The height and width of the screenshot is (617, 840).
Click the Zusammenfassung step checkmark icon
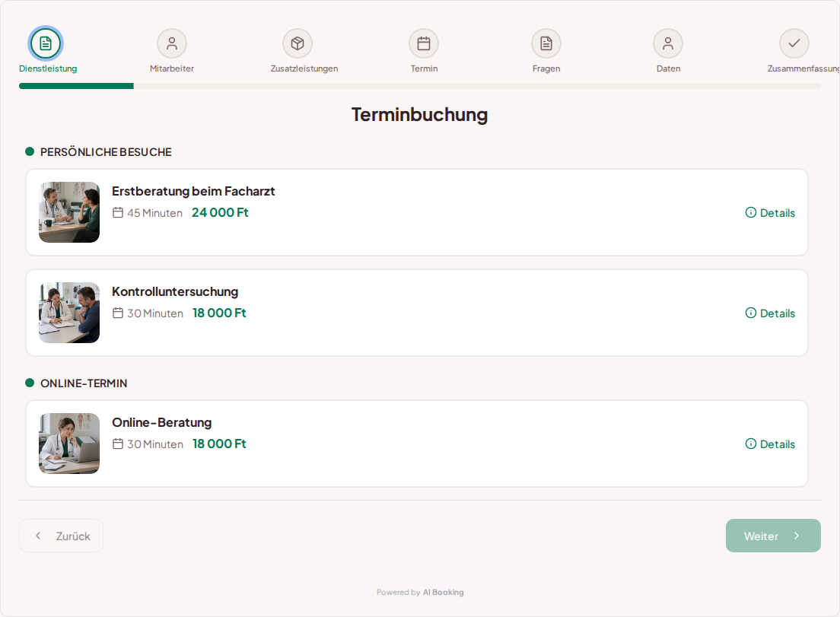pyautogui.click(x=794, y=43)
